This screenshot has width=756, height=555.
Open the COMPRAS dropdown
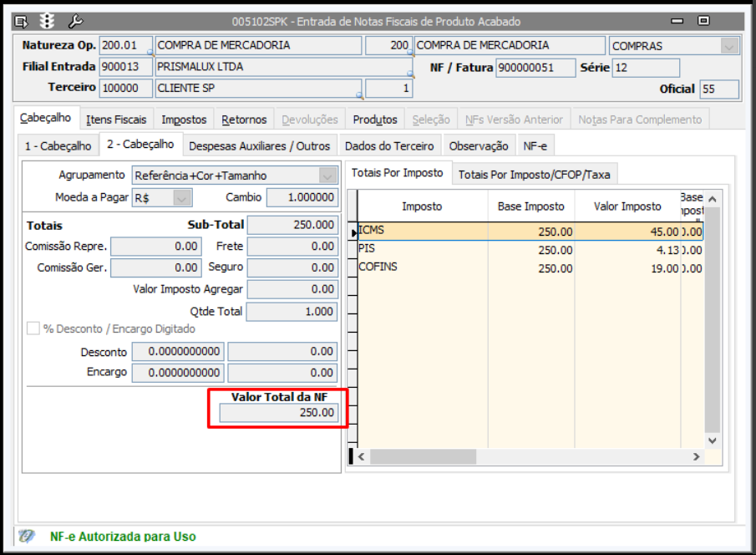click(729, 46)
